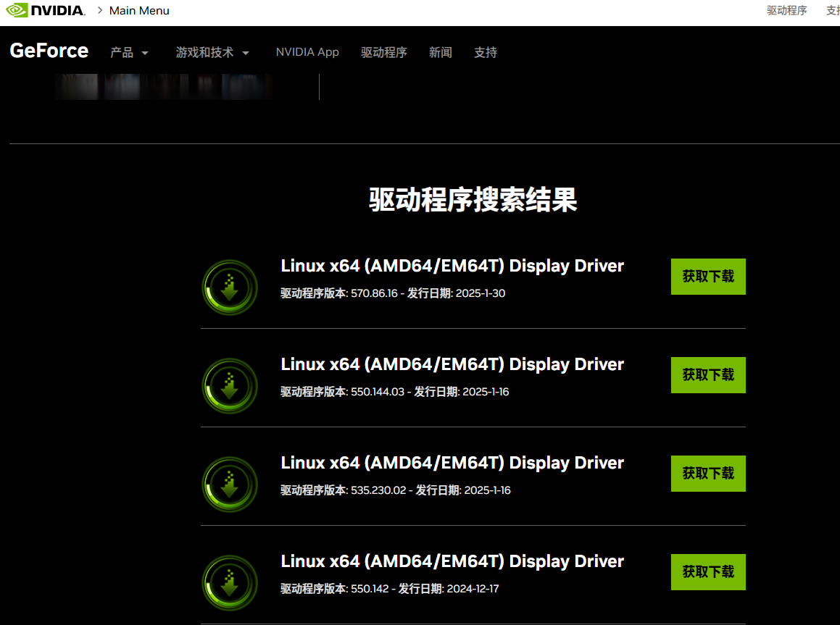Click download icon for driver 550.142

click(x=230, y=583)
